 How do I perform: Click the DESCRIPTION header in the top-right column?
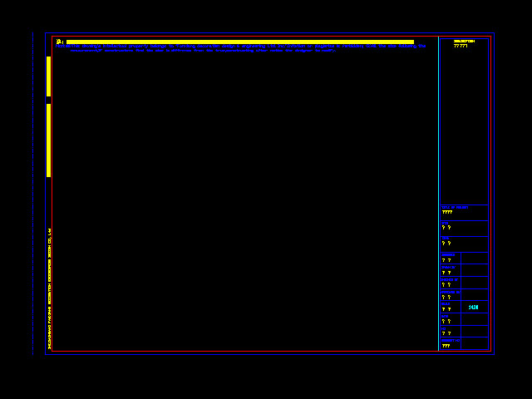[x=464, y=41]
